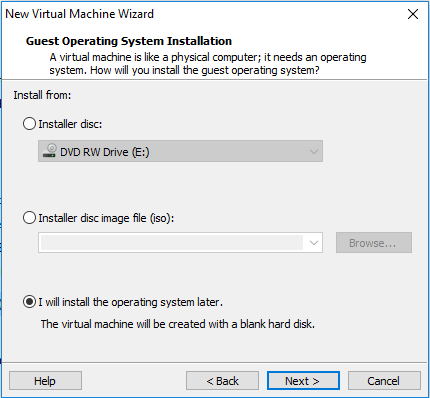The height and width of the screenshot is (398, 430).
Task: Click the New Virtual Machine Wizard title
Action: pyautogui.click(x=79, y=14)
